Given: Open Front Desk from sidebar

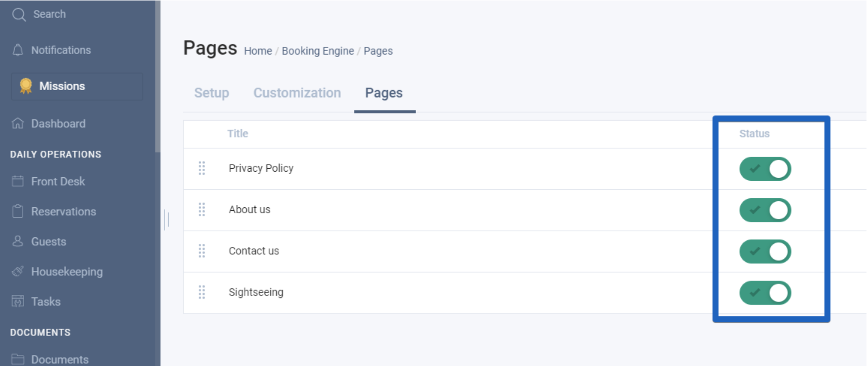Looking at the screenshot, I should point(58,181).
